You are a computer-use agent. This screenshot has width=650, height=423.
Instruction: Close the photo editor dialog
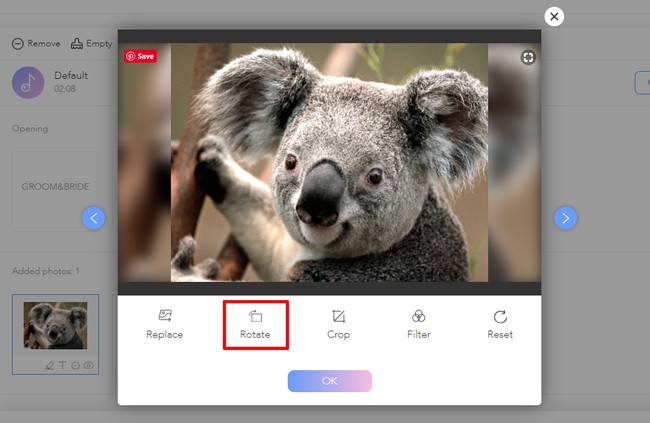click(554, 17)
